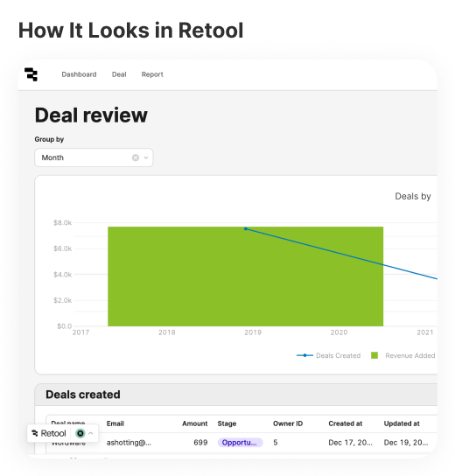Screen dimensions: 455x476
Task: Click the green revenue bar in chart
Action: click(245, 276)
